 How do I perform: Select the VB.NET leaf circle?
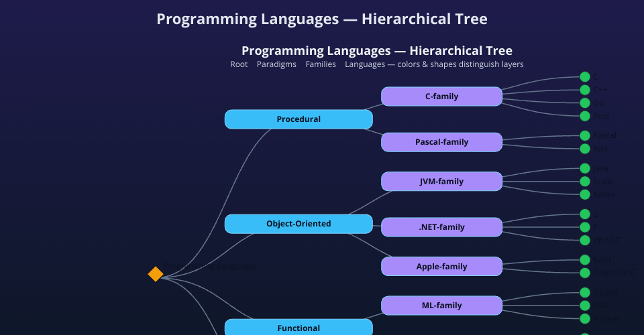point(585,240)
